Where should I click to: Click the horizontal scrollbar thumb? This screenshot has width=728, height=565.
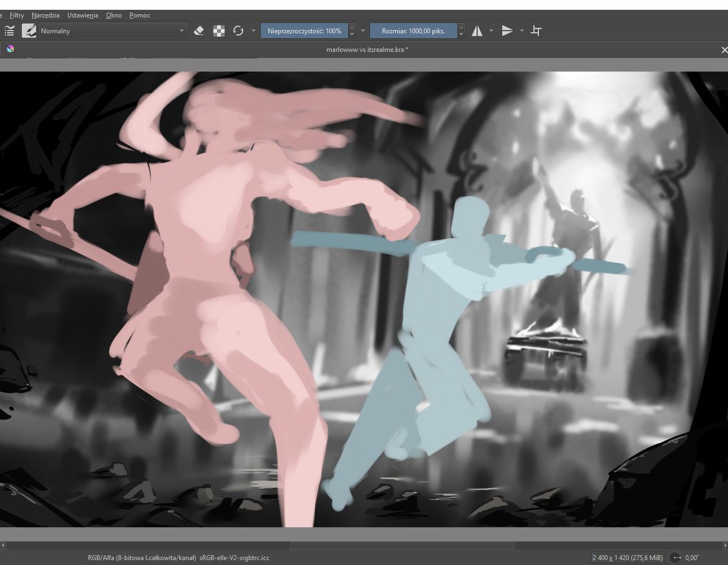(402, 546)
